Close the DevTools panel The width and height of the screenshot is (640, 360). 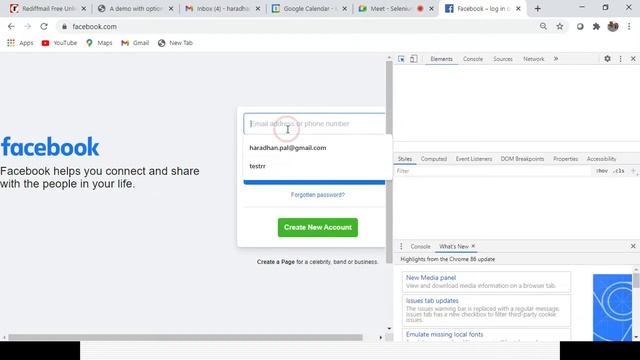click(x=633, y=59)
